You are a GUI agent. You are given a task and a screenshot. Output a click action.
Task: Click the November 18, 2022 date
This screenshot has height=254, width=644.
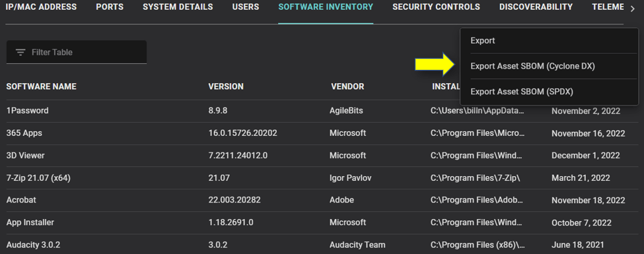[x=588, y=201]
